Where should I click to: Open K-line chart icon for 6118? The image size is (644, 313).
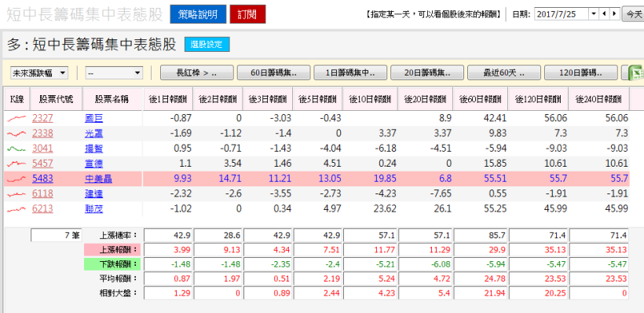click(16, 193)
